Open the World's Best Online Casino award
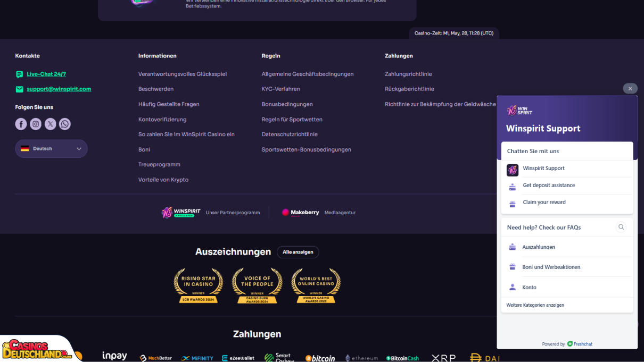Viewport: 644px width, 362px height. pos(316,286)
